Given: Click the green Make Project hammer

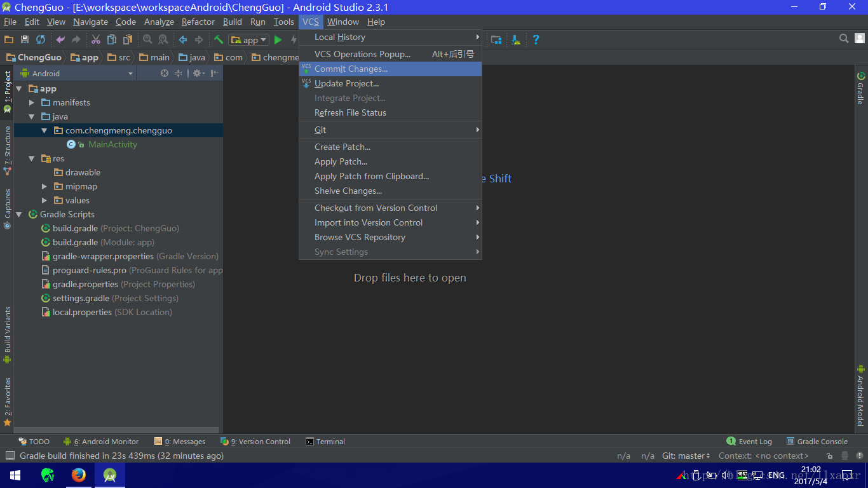Looking at the screenshot, I should point(219,39).
